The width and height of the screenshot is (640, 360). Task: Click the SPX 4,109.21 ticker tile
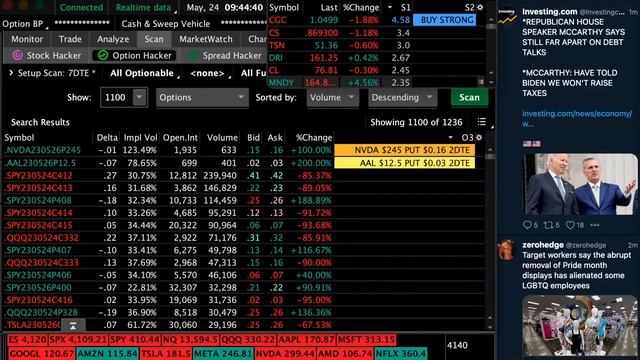click(78, 340)
